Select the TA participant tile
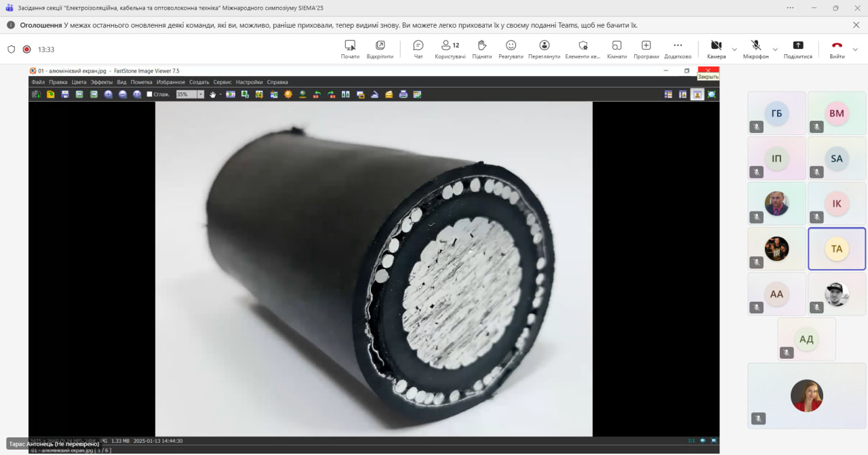 837,249
